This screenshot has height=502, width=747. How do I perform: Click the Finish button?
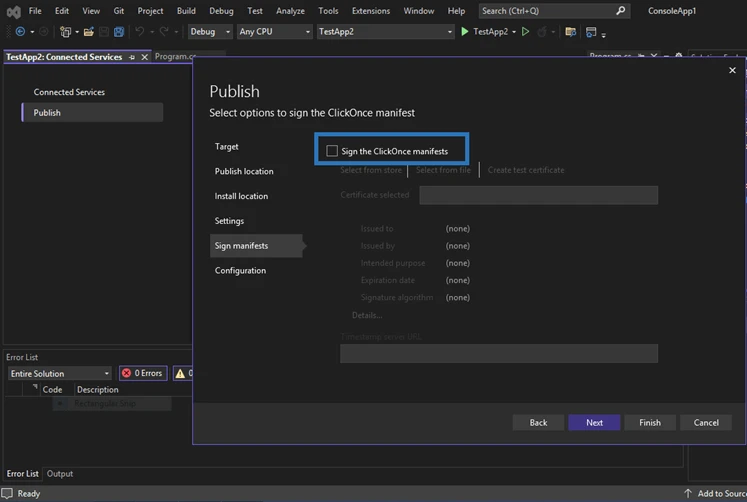(x=650, y=422)
